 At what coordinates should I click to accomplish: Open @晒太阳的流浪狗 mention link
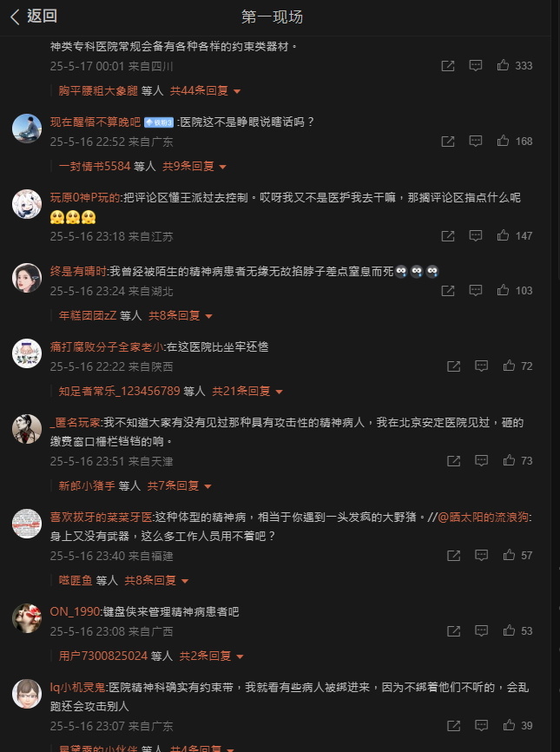coord(483,517)
